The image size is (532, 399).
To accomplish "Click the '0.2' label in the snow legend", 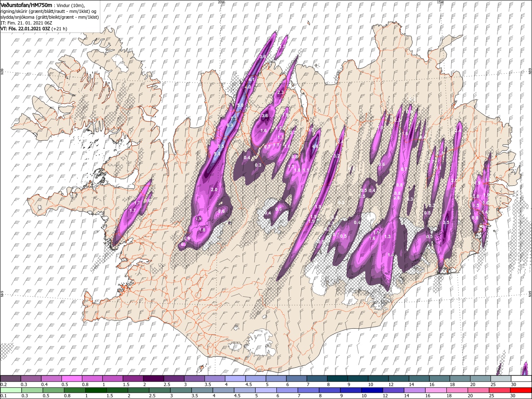I will tap(3, 384).
